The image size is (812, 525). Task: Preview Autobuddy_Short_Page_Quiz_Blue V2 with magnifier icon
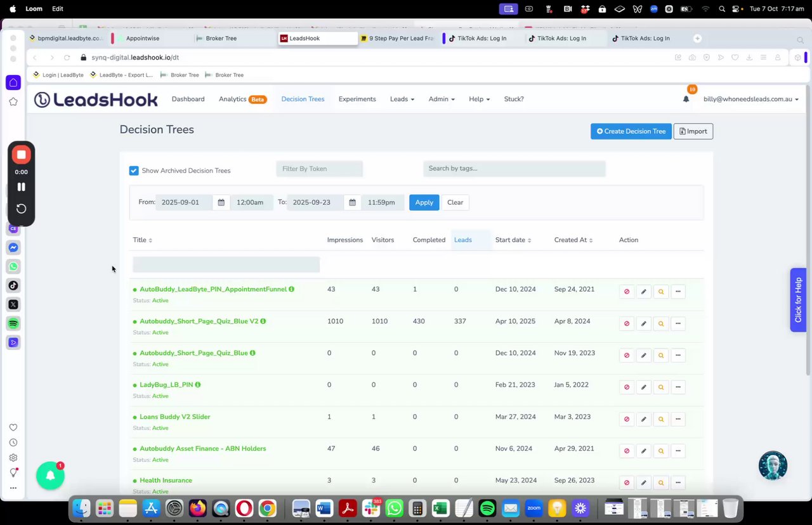pos(661,323)
